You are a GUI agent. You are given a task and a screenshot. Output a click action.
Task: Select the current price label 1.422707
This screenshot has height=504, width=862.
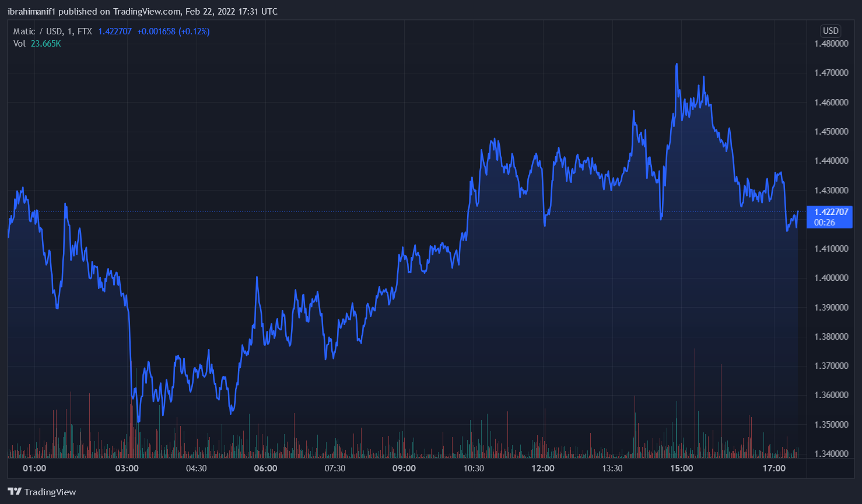pos(831,212)
